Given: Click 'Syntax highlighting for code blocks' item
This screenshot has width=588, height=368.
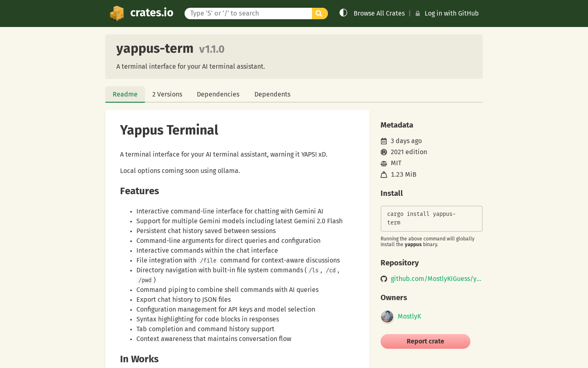Looking at the screenshot, I should coord(208,319).
